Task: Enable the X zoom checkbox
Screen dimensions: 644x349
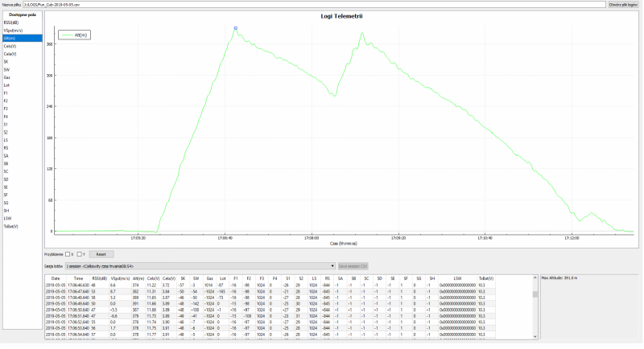Action: [69, 253]
